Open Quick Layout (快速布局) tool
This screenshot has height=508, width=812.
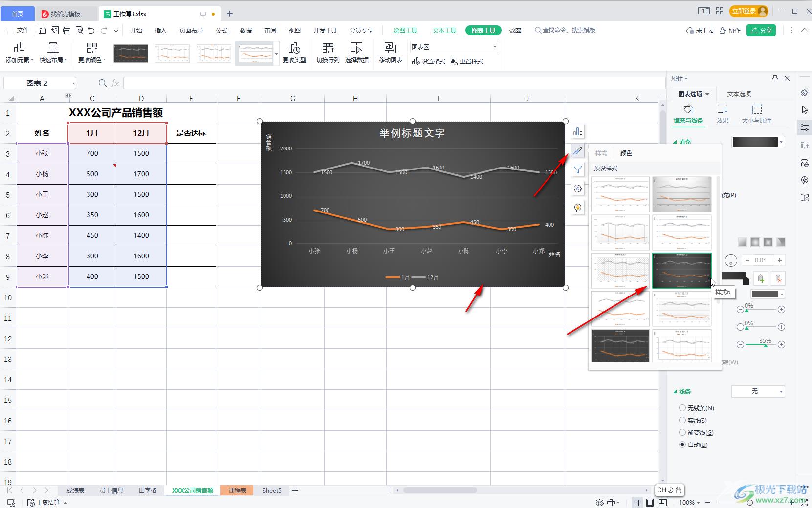pyautogui.click(x=53, y=53)
